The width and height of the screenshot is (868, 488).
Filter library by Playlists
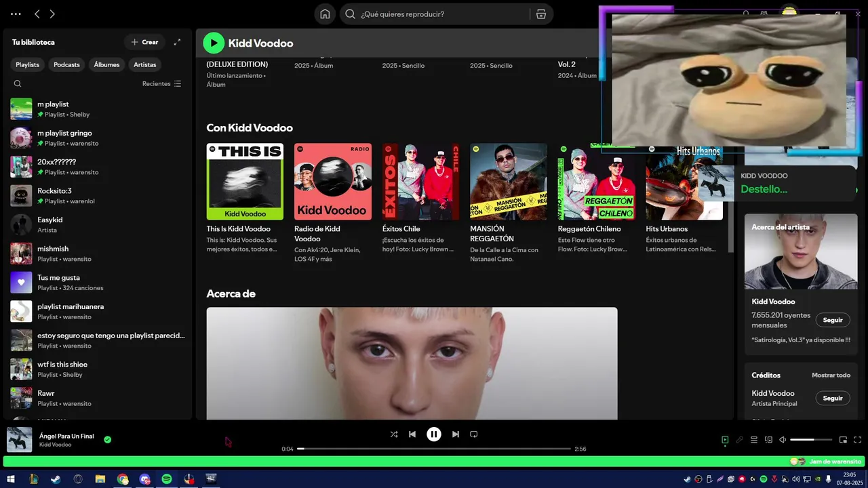pyautogui.click(x=28, y=64)
